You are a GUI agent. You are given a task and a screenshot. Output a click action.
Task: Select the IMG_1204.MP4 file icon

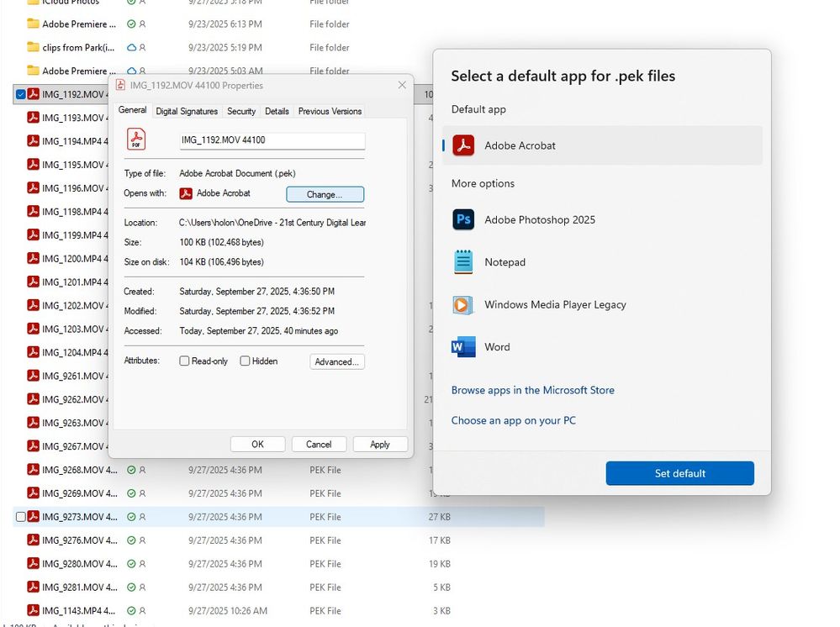tap(34, 352)
